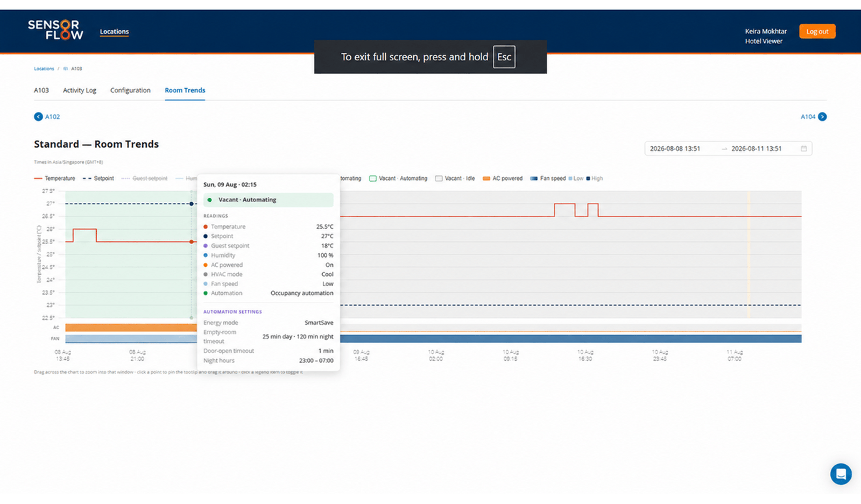Click the Night hours 23:00 – 07:00 setting
The width and height of the screenshot is (861, 504).
tap(269, 361)
